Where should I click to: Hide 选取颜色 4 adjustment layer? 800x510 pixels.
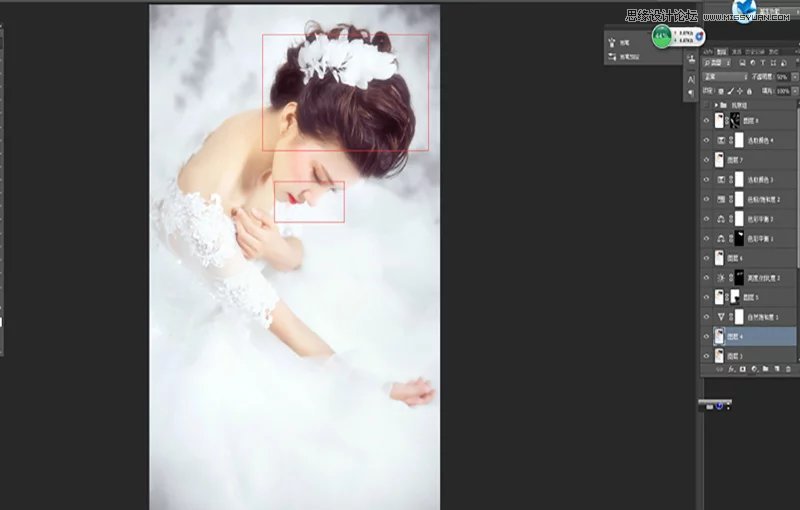(707, 140)
